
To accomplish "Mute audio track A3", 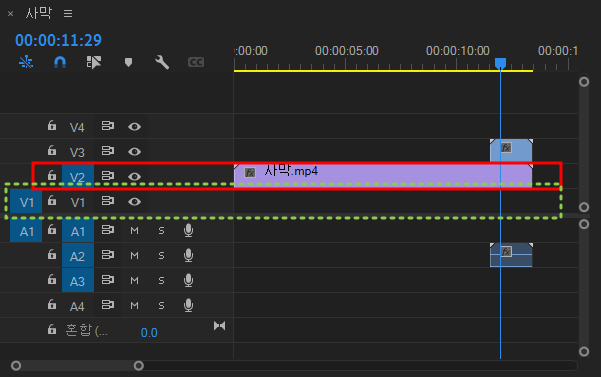I will coord(134,281).
